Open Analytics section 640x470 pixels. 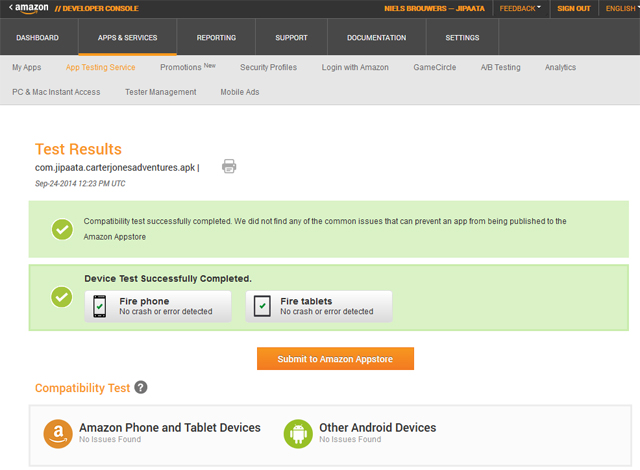(x=560, y=67)
